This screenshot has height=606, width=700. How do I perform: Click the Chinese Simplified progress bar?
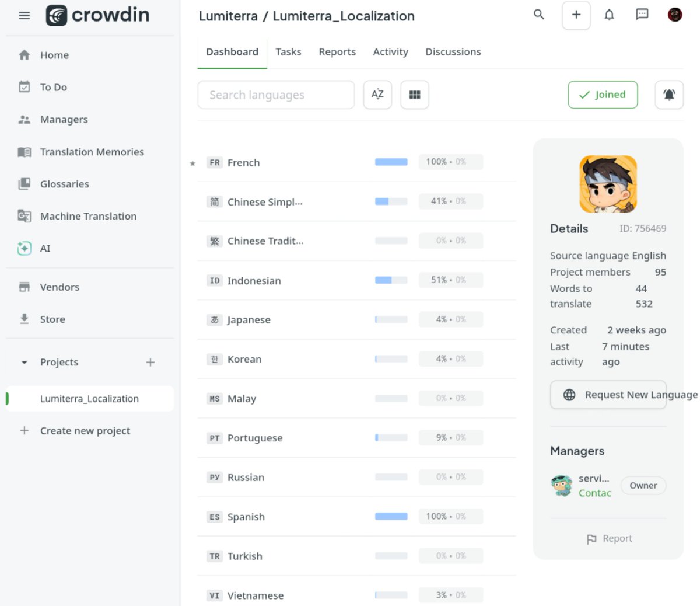(391, 201)
